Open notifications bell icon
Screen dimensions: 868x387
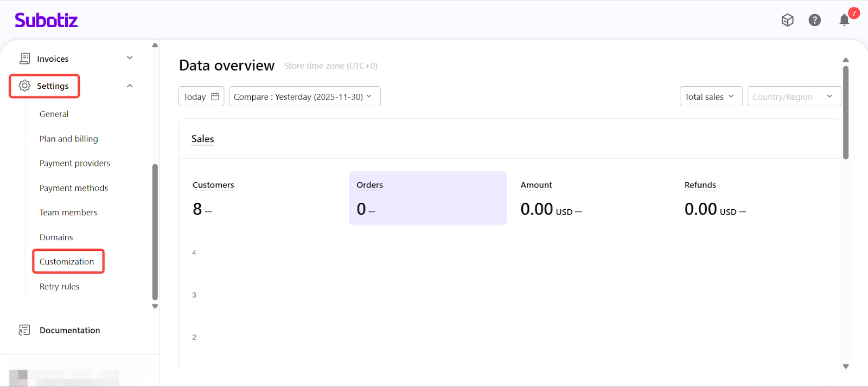coord(844,21)
